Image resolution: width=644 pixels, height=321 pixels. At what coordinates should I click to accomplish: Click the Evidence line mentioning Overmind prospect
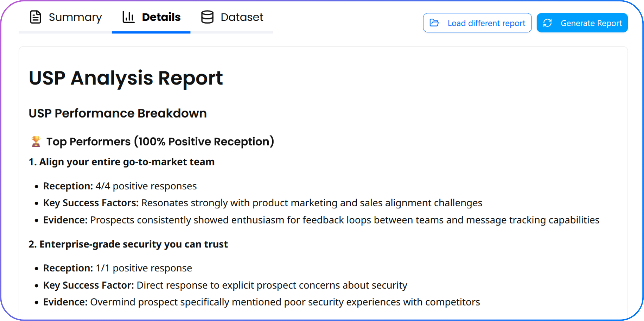coord(261,302)
